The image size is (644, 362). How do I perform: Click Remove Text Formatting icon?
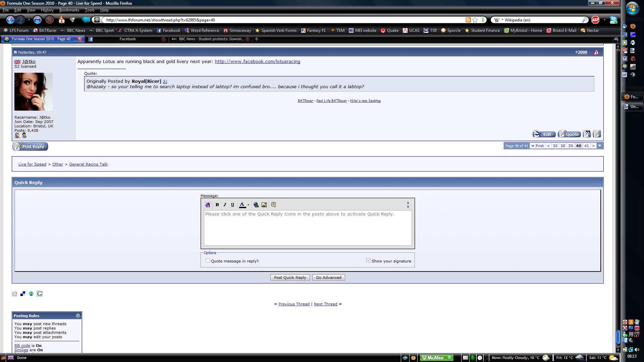click(x=208, y=205)
